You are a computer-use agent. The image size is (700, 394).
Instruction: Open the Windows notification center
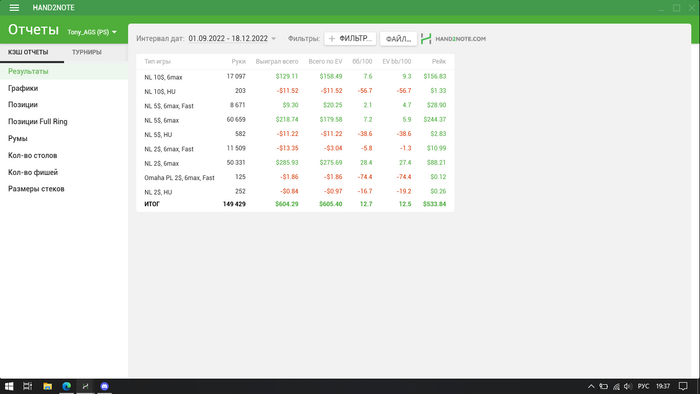(x=683, y=386)
